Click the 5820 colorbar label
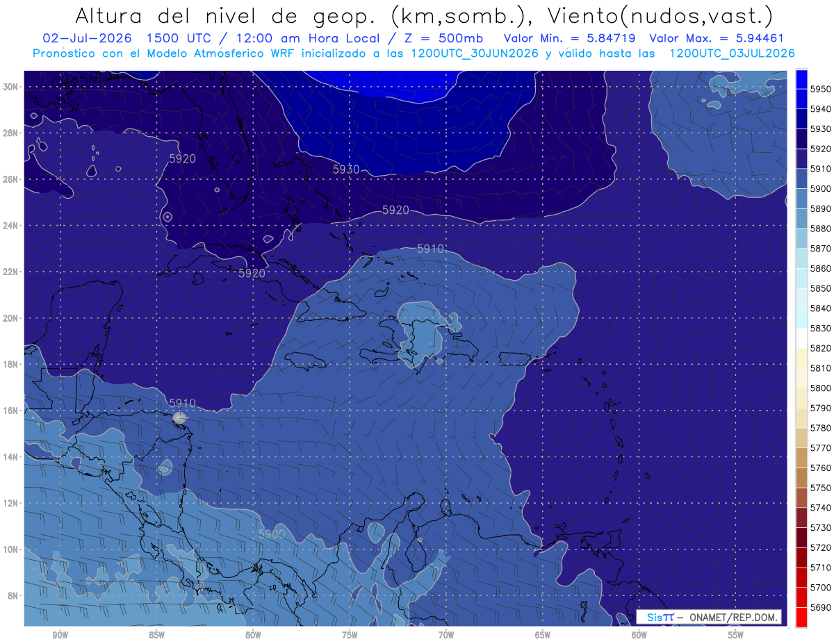 coord(821,348)
